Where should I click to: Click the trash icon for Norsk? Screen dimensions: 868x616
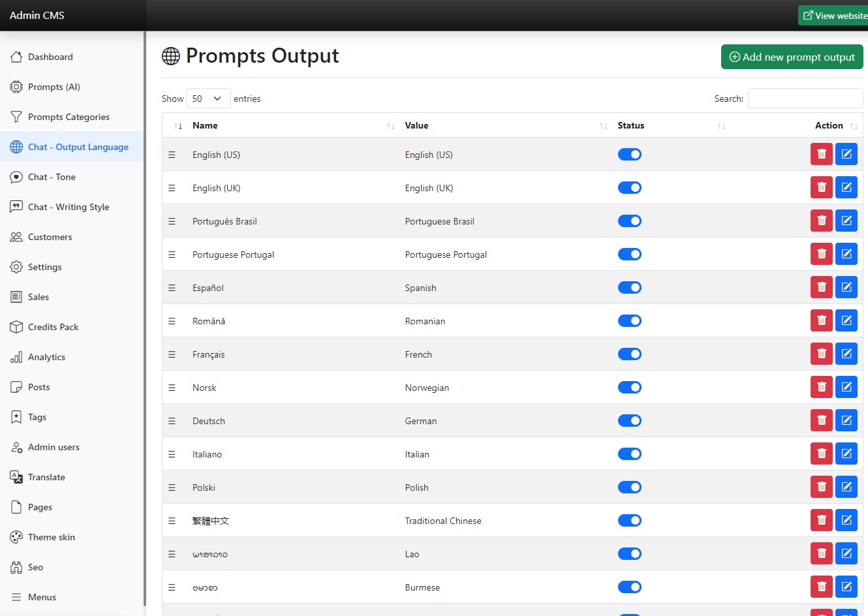point(821,388)
